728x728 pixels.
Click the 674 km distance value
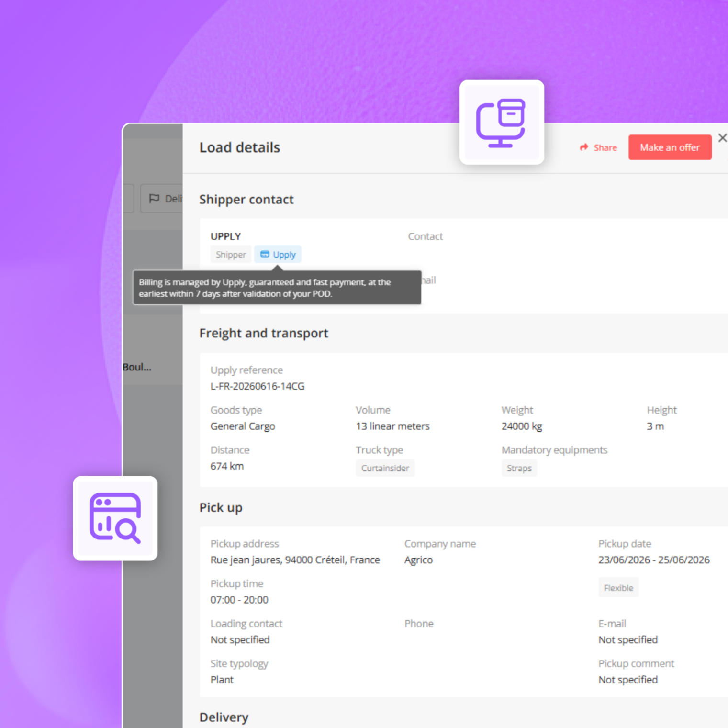tap(227, 466)
